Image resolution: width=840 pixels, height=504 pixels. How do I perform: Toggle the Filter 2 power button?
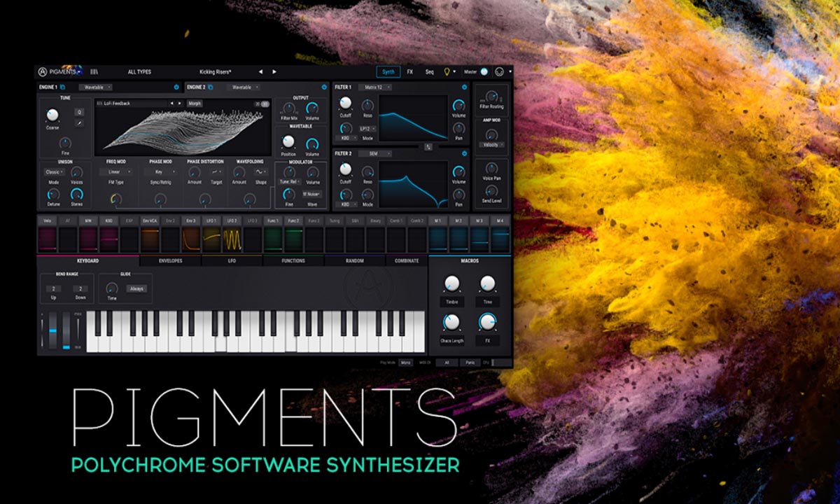[x=464, y=153]
